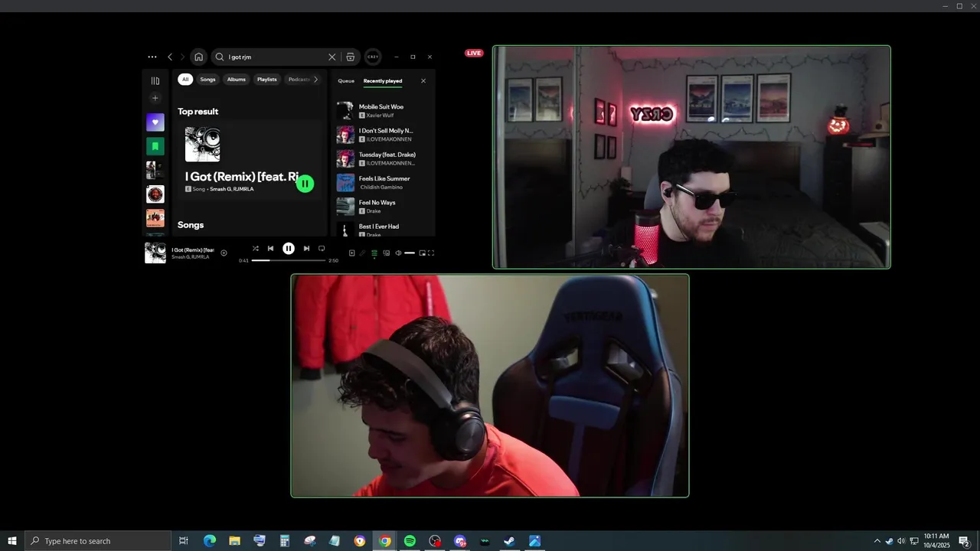Create a new playlist with plus icon

pos(155,98)
